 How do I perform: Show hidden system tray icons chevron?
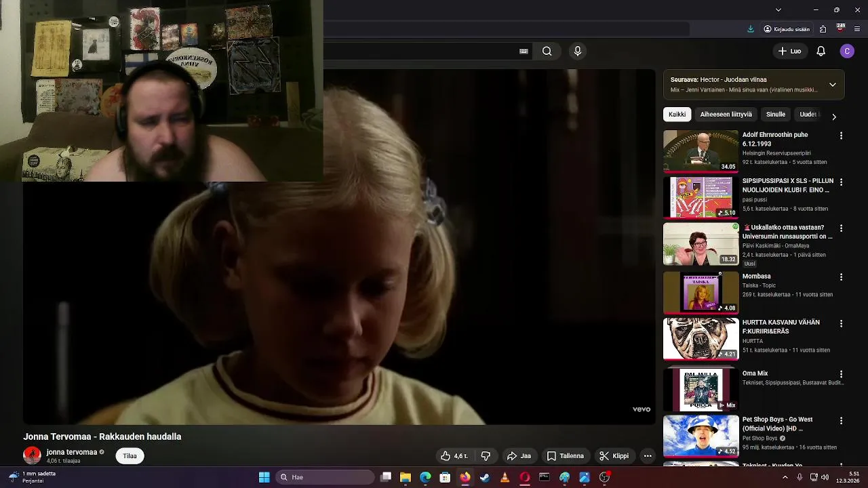(x=785, y=477)
